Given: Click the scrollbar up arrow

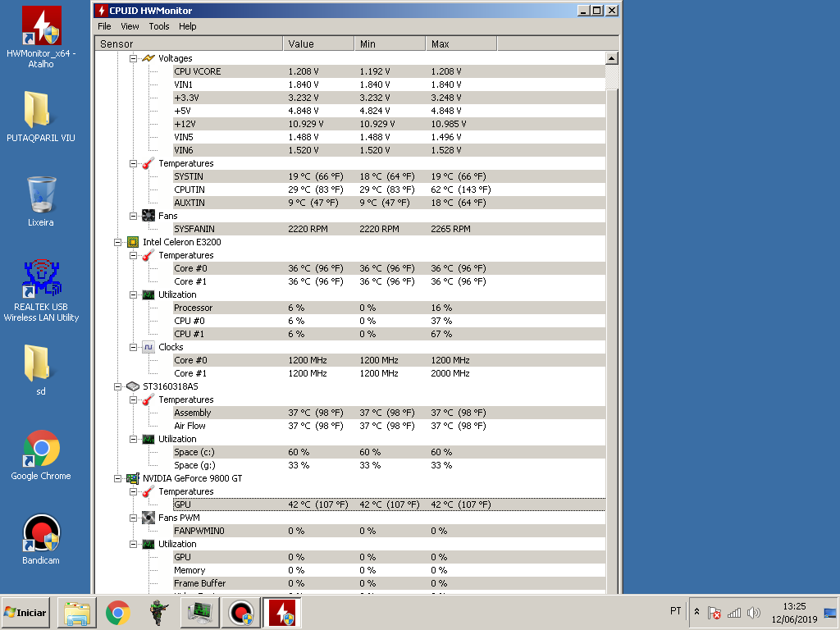Looking at the screenshot, I should click(612, 58).
